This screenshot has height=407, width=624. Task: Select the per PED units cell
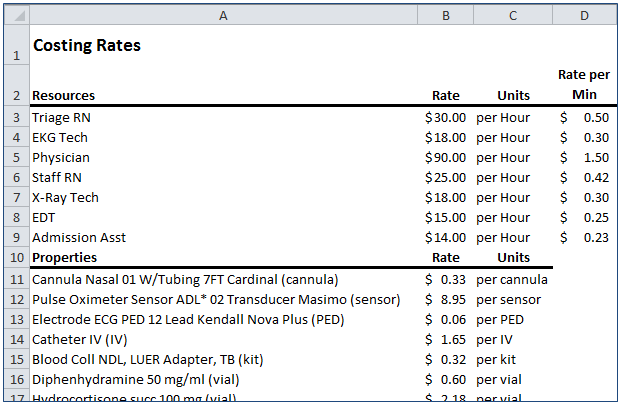click(x=513, y=319)
